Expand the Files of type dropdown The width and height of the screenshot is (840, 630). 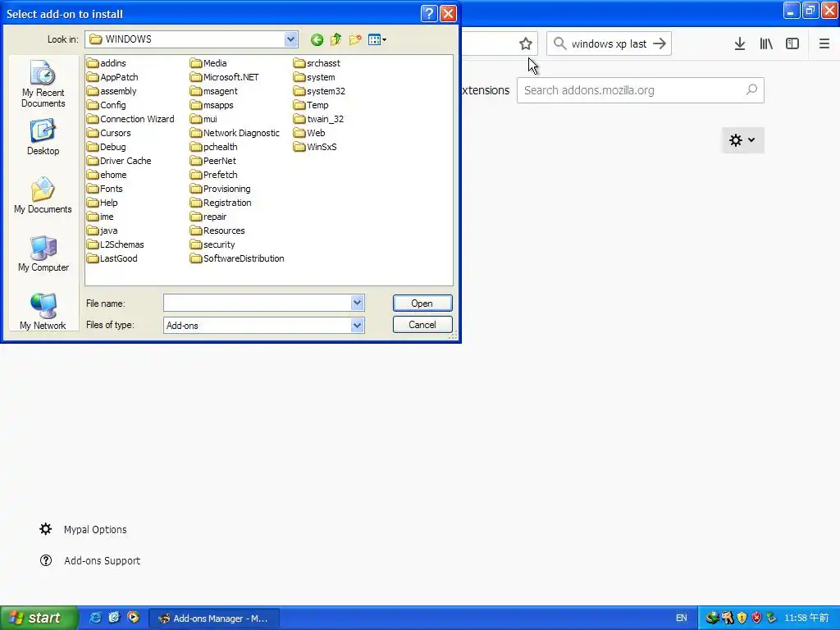point(357,325)
